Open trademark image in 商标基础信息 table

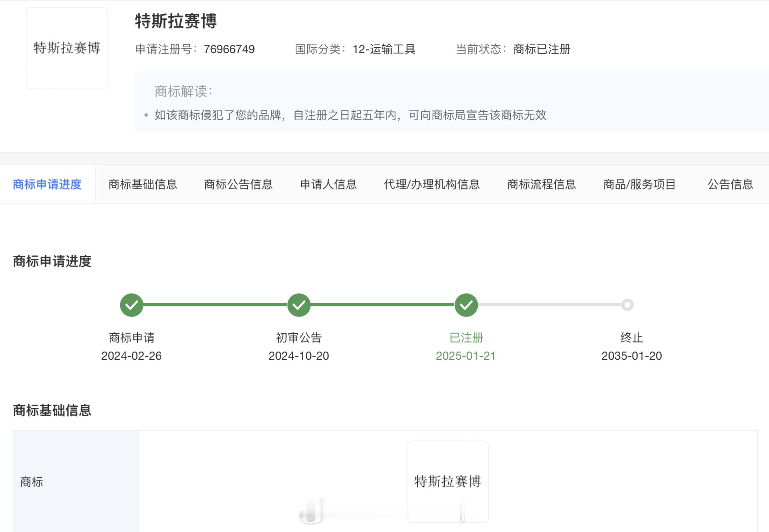pyautogui.click(x=448, y=481)
